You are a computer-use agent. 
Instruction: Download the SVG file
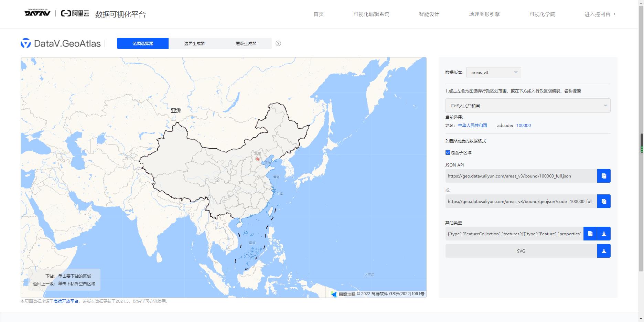[603, 251]
